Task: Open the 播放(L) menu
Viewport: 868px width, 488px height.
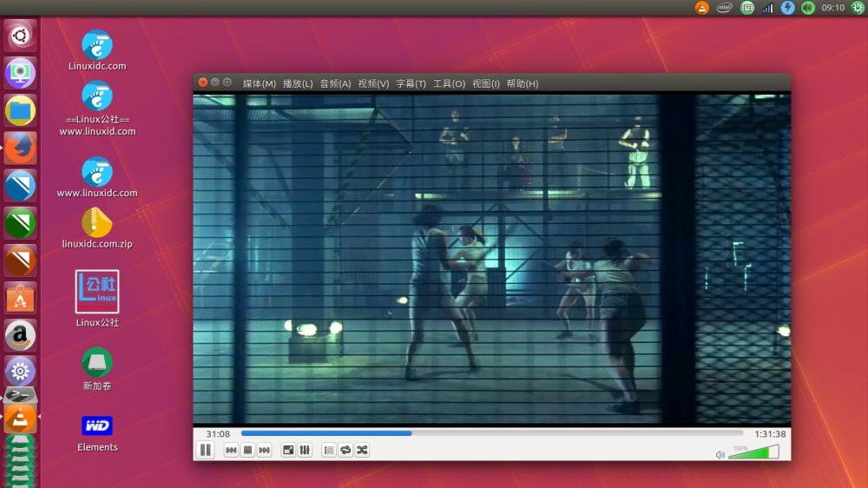Action: point(298,83)
